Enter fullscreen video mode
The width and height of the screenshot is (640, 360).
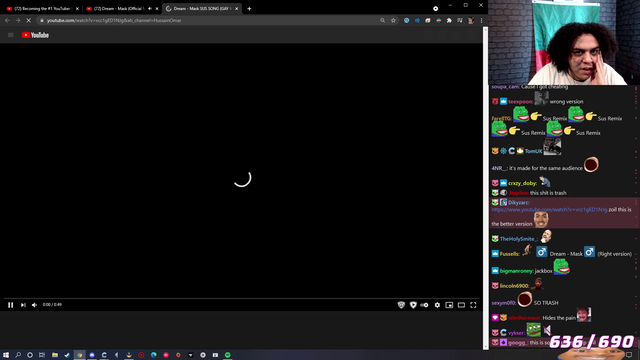[473, 305]
